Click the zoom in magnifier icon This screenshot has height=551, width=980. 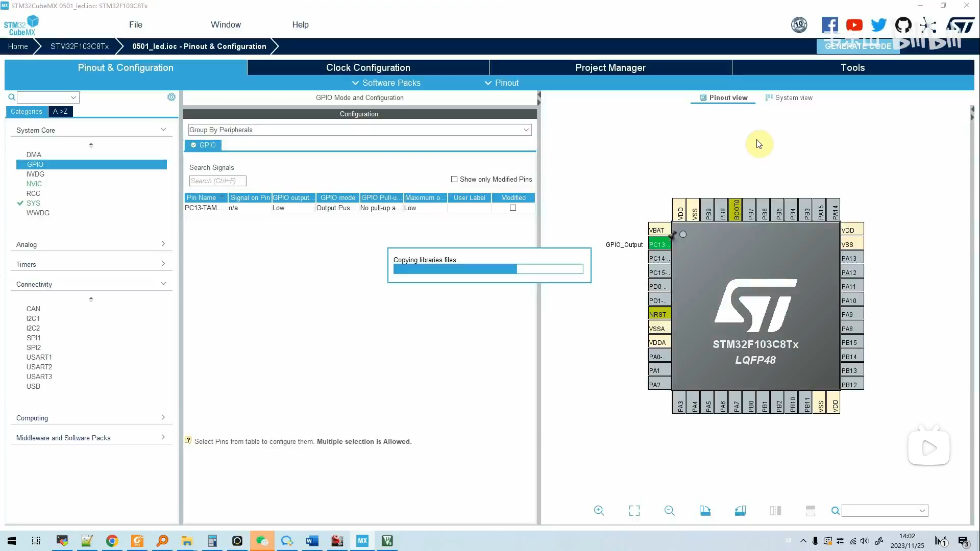click(x=599, y=511)
